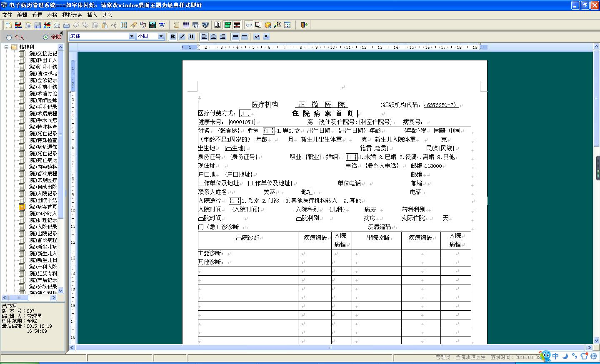Toggle bold formatting with the B button
Viewport: 600px width, 364px height.
[172, 37]
